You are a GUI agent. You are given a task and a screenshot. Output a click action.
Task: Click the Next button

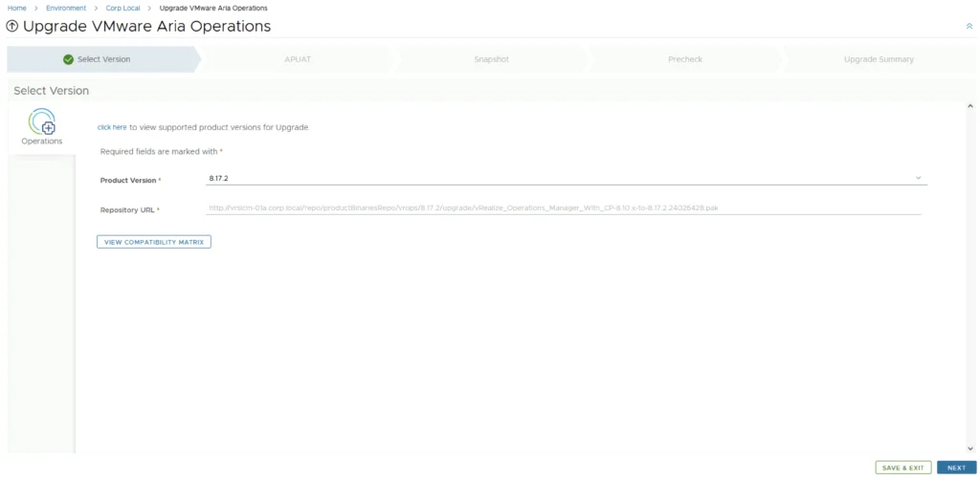pos(956,468)
